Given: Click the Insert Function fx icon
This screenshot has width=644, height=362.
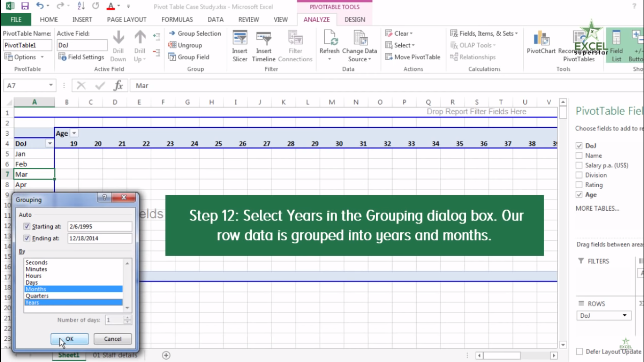Looking at the screenshot, I should point(118,85).
